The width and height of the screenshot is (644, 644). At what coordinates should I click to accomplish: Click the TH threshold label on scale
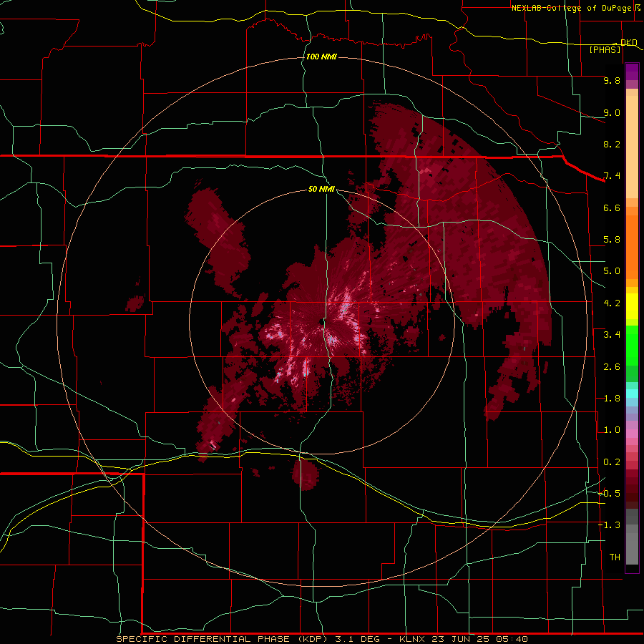615,557
